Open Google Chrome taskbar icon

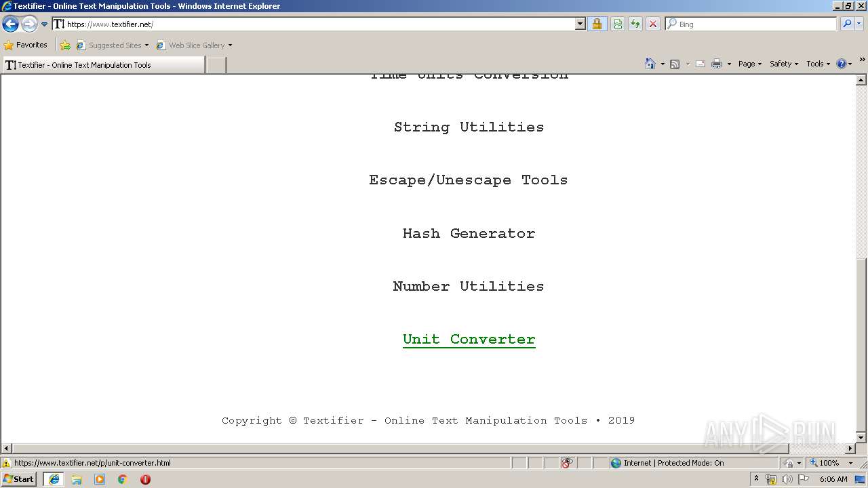pyautogui.click(x=123, y=479)
